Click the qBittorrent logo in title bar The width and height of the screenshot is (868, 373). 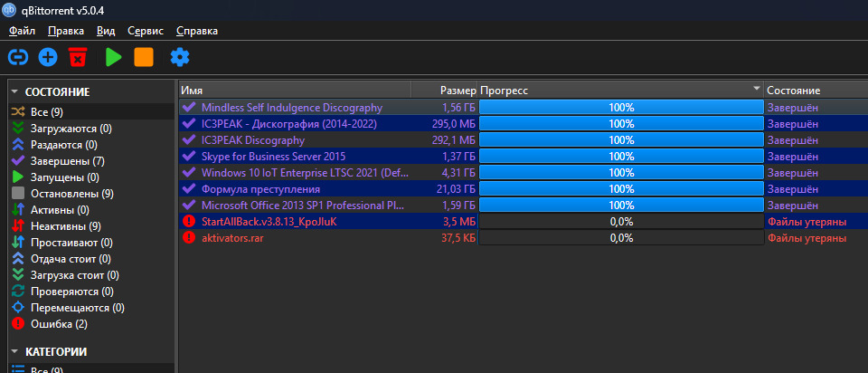pyautogui.click(x=9, y=9)
